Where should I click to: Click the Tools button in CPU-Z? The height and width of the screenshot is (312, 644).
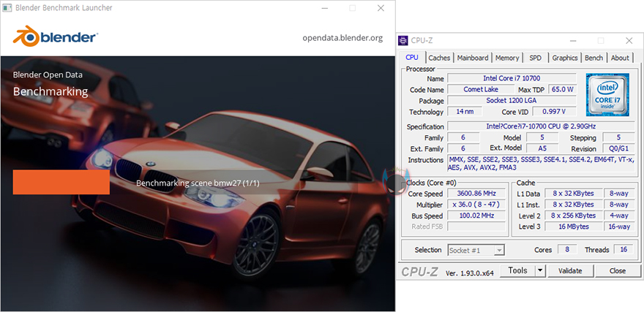[x=517, y=270]
